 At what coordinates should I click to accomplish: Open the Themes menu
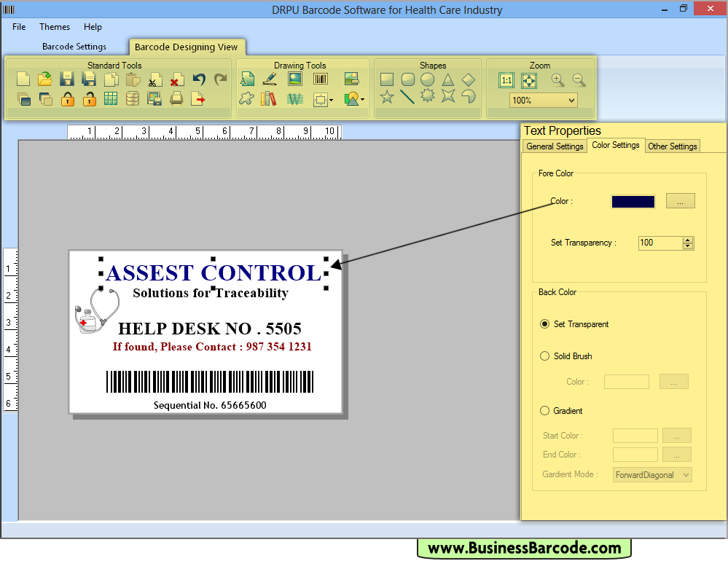click(x=55, y=27)
